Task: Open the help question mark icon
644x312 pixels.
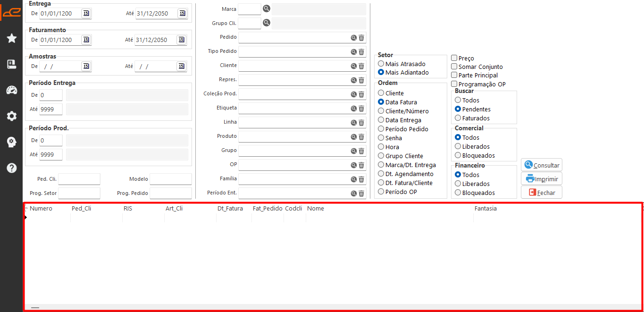Action: (x=12, y=168)
